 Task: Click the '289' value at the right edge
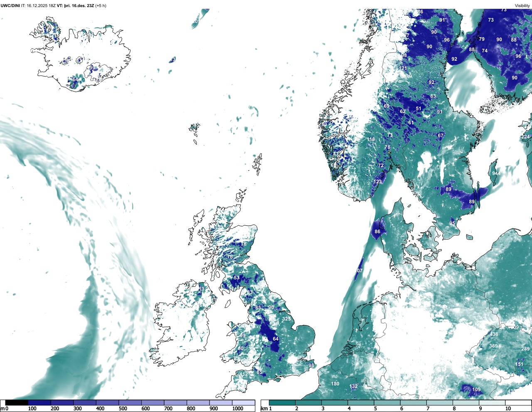pyautogui.click(x=525, y=349)
